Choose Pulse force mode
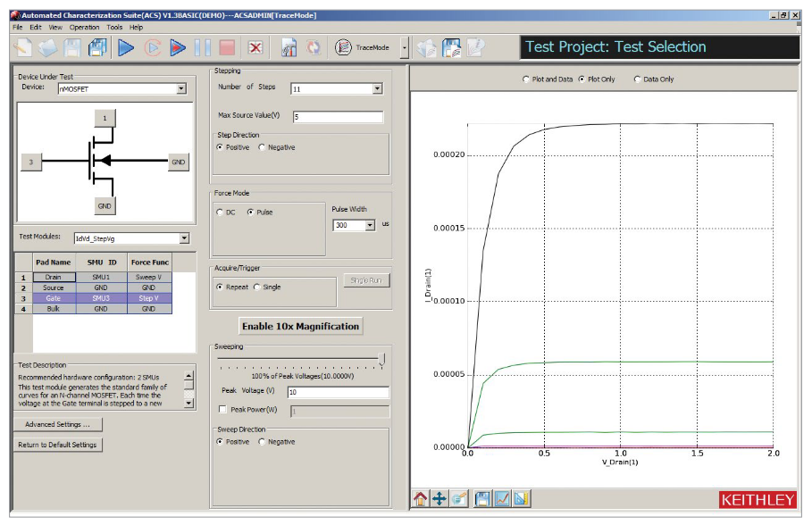812x525 pixels. [251, 212]
